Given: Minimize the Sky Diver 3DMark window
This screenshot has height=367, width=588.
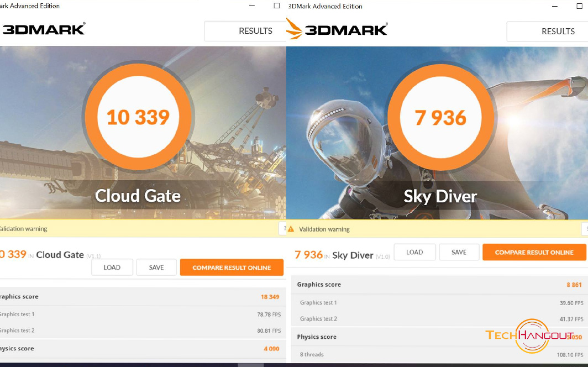Looking at the screenshot, I should (x=555, y=6).
